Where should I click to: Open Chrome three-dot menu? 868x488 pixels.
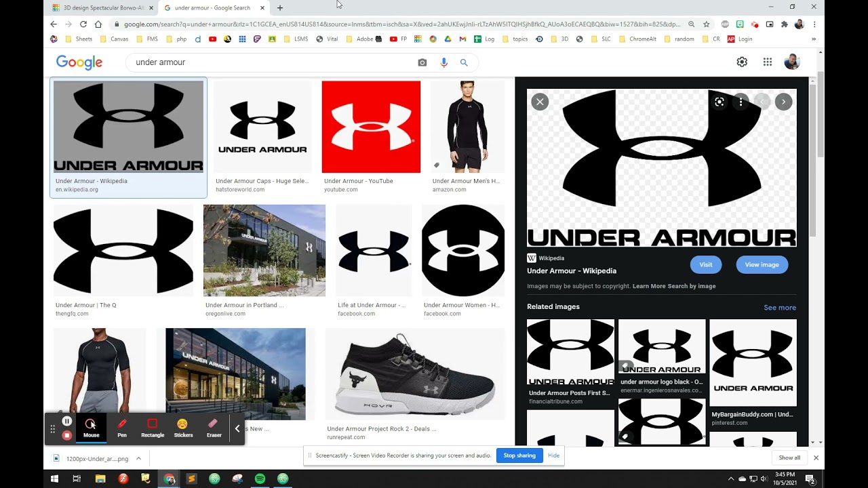[814, 24]
